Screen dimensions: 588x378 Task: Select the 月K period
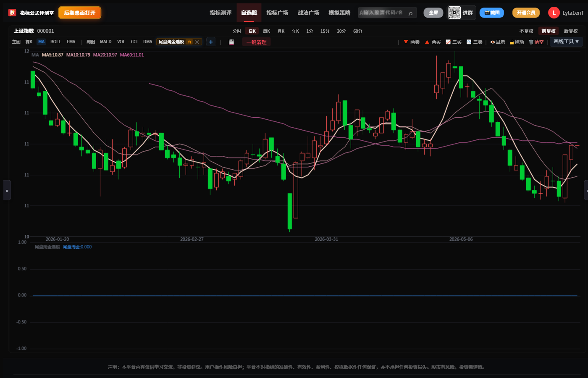click(281, 31)
